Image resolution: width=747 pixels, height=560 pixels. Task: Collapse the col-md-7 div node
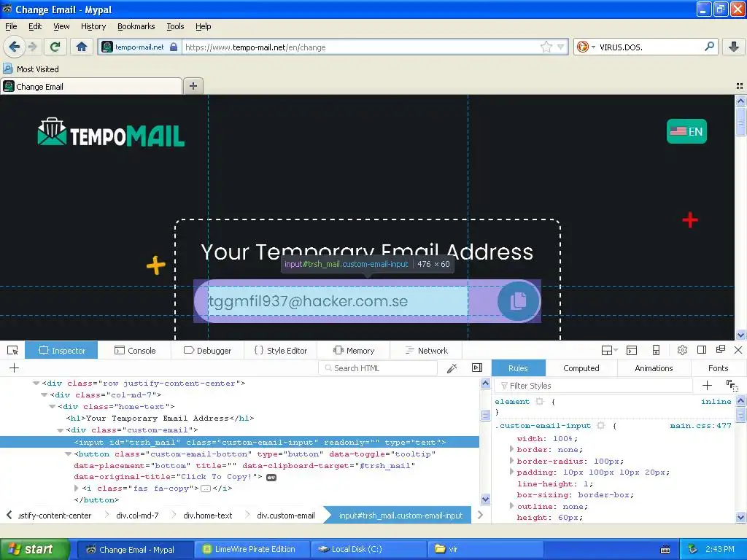click(x=44, y=394)
